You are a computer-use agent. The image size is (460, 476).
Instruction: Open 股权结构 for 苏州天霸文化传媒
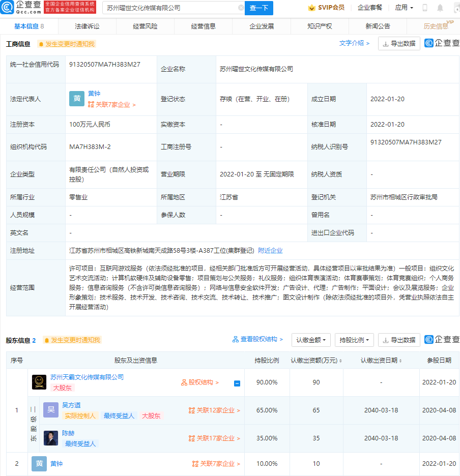pos(200,382)
